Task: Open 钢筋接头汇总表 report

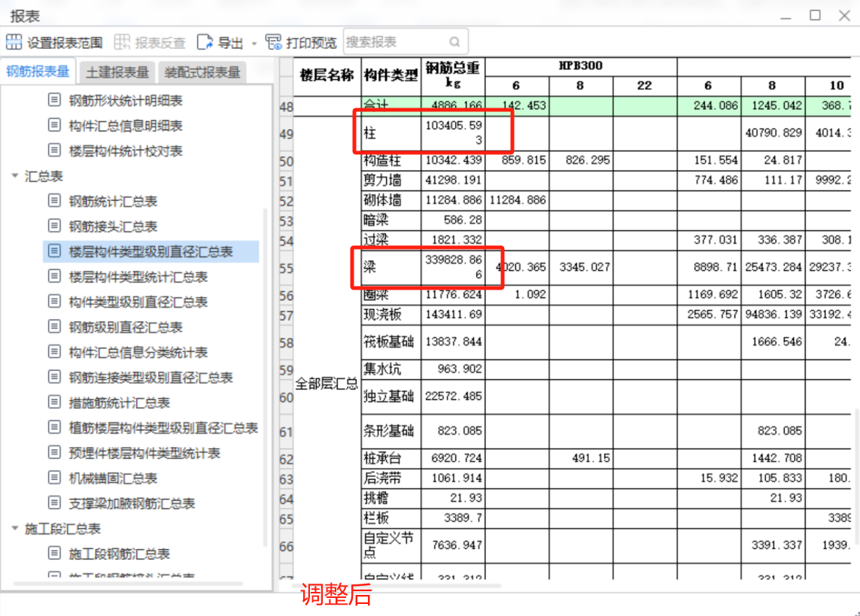Action: click(113, 226)
